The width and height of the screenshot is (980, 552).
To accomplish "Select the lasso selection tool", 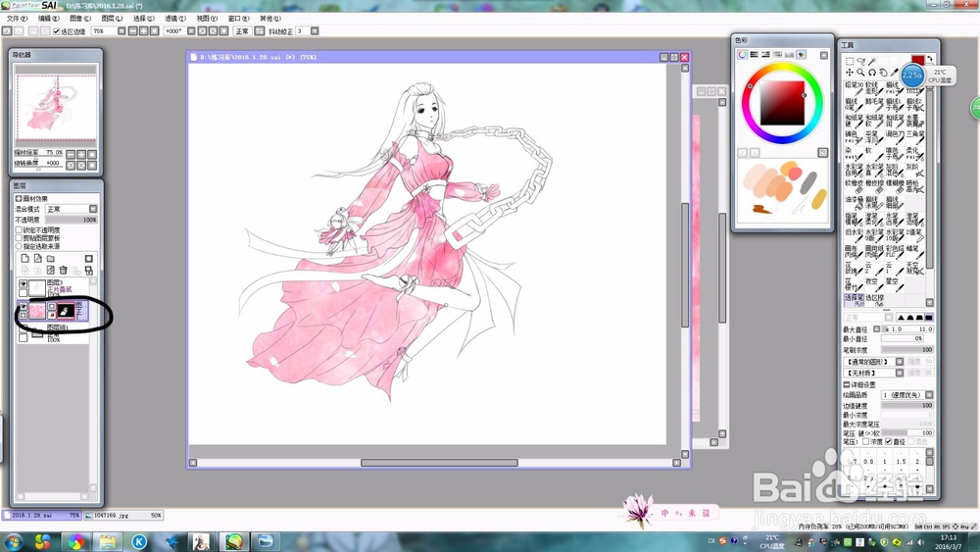I will pyautogui.click(x=860, y=61).
